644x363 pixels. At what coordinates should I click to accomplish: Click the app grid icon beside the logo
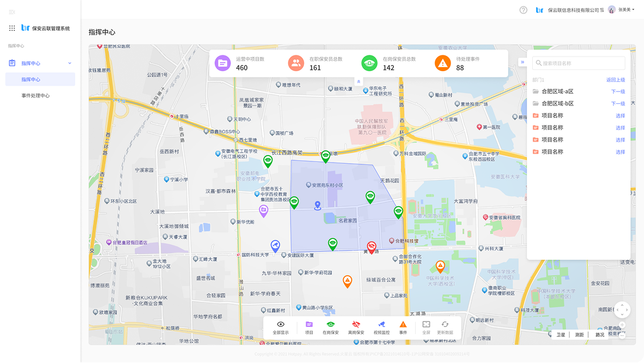12,28
